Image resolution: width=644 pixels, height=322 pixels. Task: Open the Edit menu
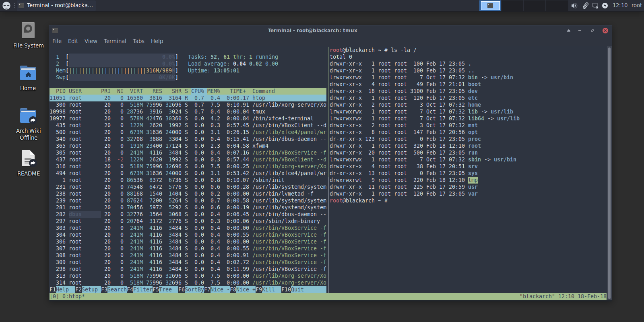[x=73, y=41]
